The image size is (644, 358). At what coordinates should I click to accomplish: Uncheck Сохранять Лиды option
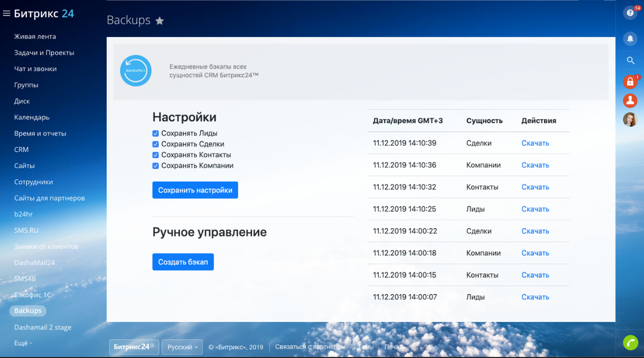tap(156, 133)
